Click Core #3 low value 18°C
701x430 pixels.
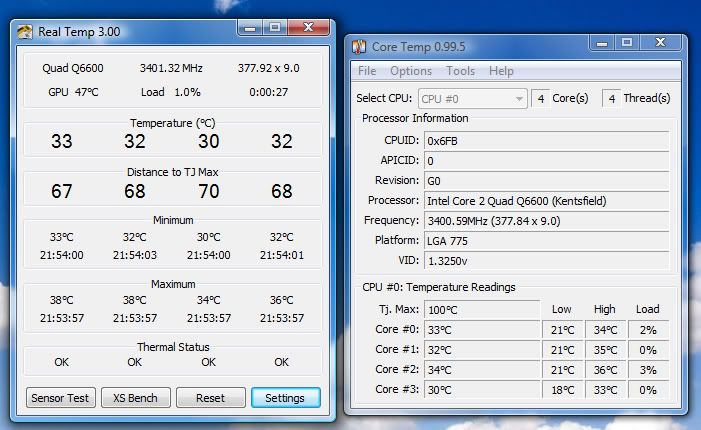click(562, 390)
